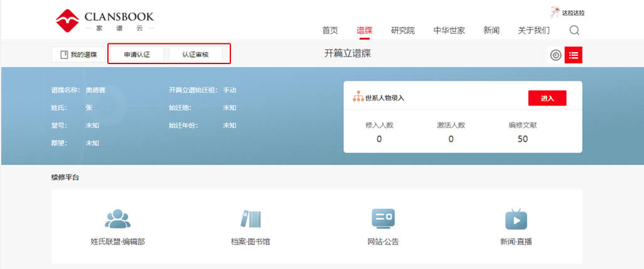Open the 认证审核 button
The width and height of the screenshot is (644, 269).
click(x=195, y=55)
